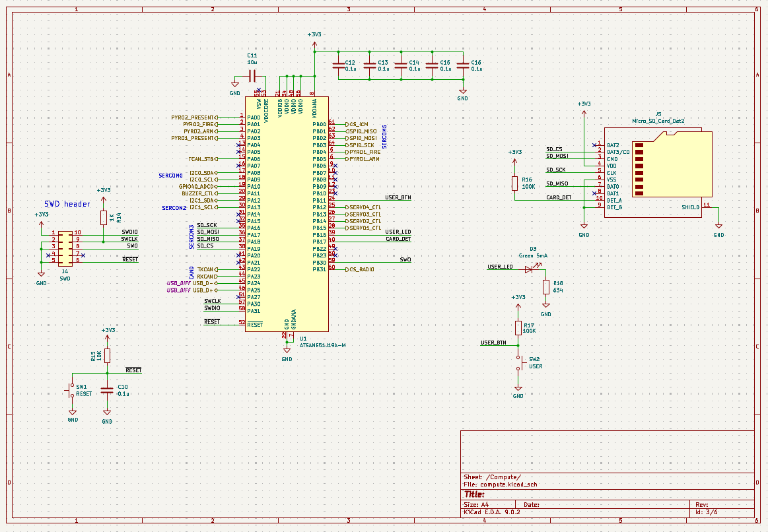Select resistor R15 10K symbol
The width and height of the screenshot is (768, 532).
(x=107, y=356)
